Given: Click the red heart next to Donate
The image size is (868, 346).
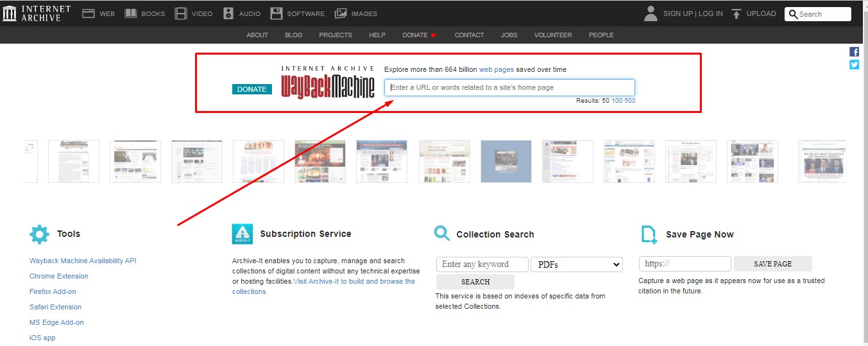Looking at the screenshot, I should tap(433, 35).
